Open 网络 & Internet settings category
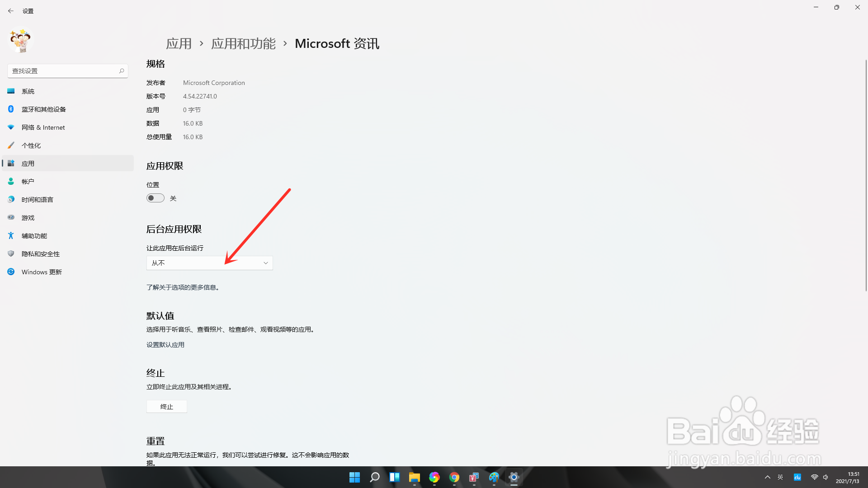Screen dimensions: 868x488 click(x=68, y=127)
